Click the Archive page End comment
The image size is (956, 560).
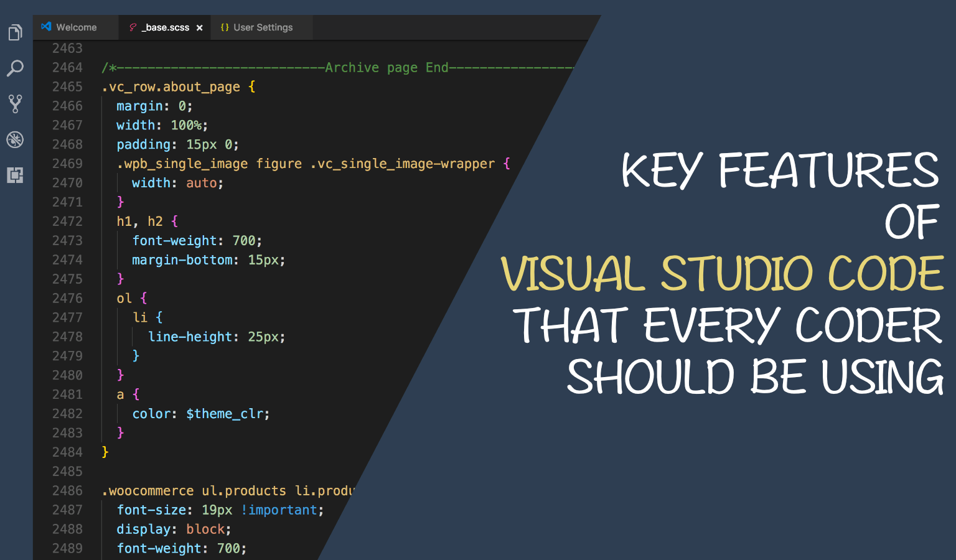338,68
